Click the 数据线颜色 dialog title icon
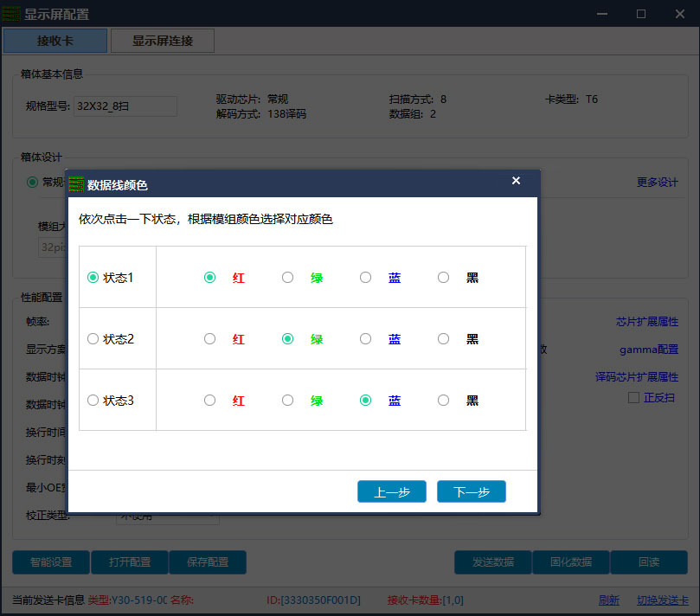Image resolution: width=700 pixels, height=616 pixels. [76, 184]
